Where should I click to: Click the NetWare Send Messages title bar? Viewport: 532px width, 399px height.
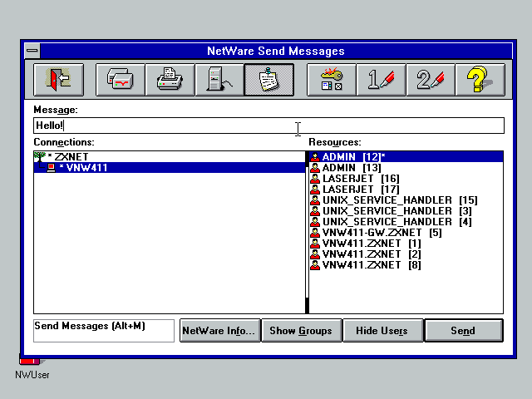(x=276, y=51)
